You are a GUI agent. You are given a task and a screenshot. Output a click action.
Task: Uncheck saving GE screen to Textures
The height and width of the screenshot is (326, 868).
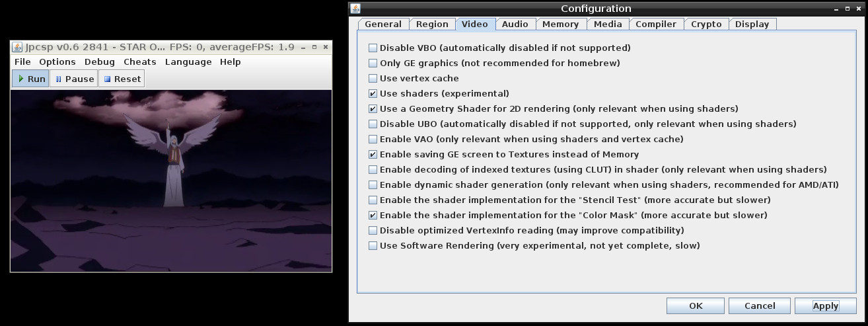pos(373,154)
